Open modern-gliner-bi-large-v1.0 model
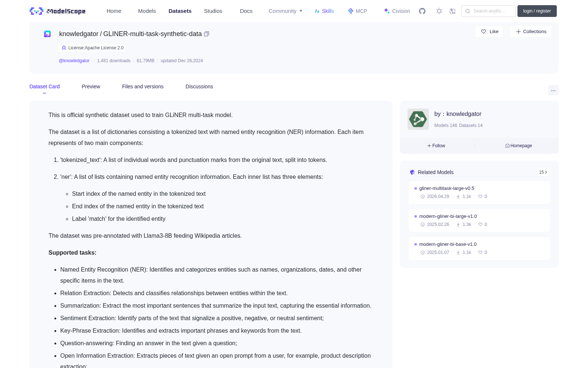The height and width of the screenshot is (368, 588). coord(448,216)
